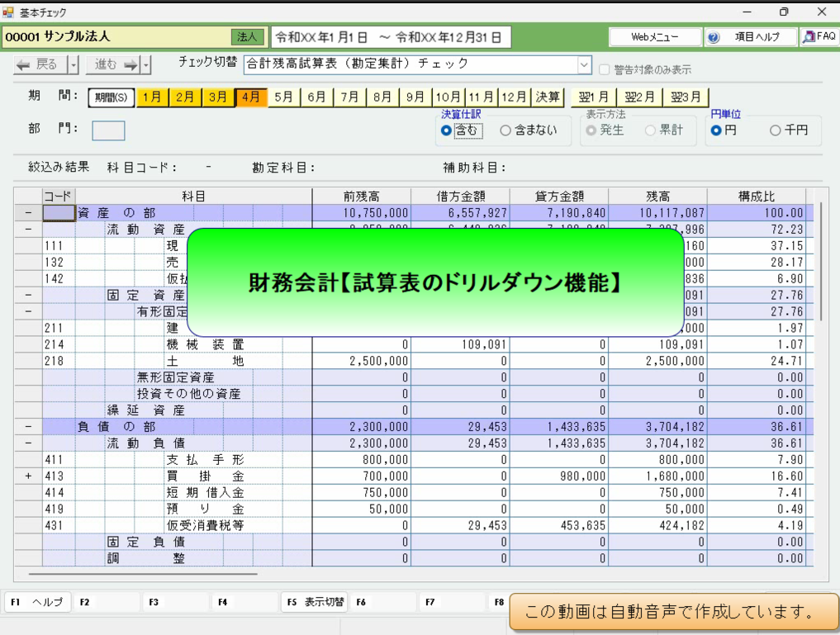Select the 12月 period tab

[515, 97]
